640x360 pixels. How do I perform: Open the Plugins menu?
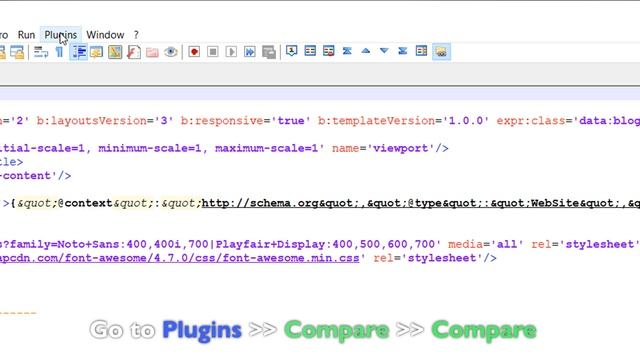(x=60, y=35)
